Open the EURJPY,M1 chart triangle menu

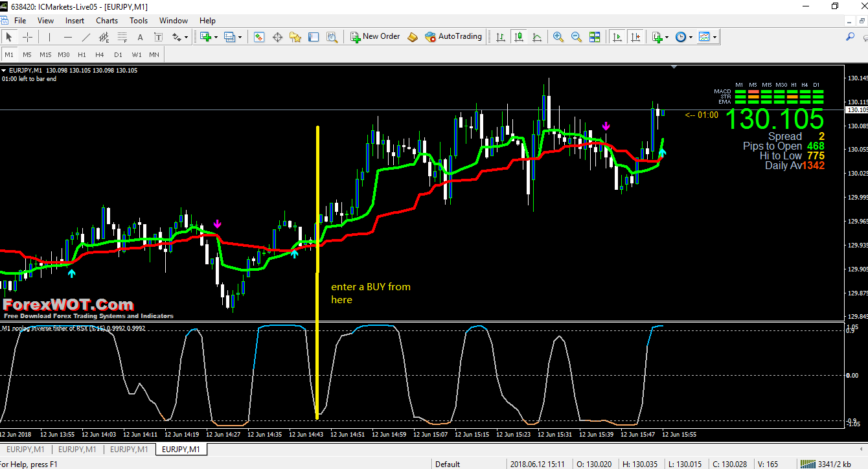click(4, 71)
